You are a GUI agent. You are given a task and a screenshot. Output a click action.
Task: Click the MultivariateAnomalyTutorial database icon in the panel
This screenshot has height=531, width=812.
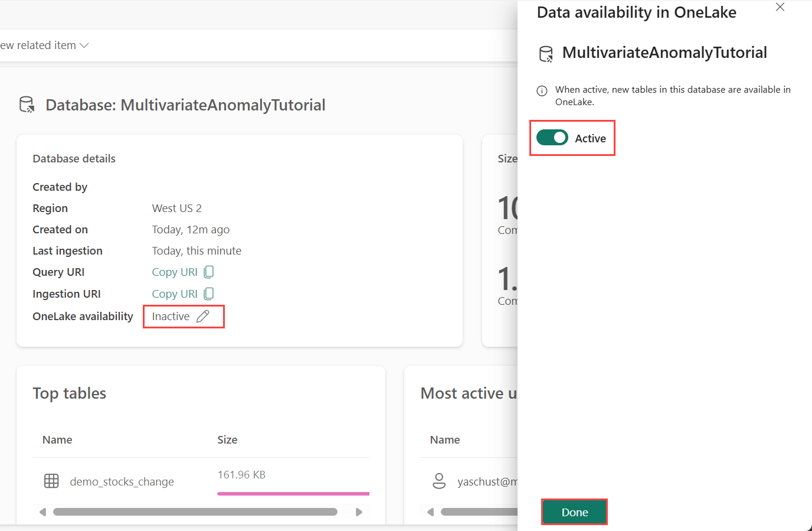point(546,54)
